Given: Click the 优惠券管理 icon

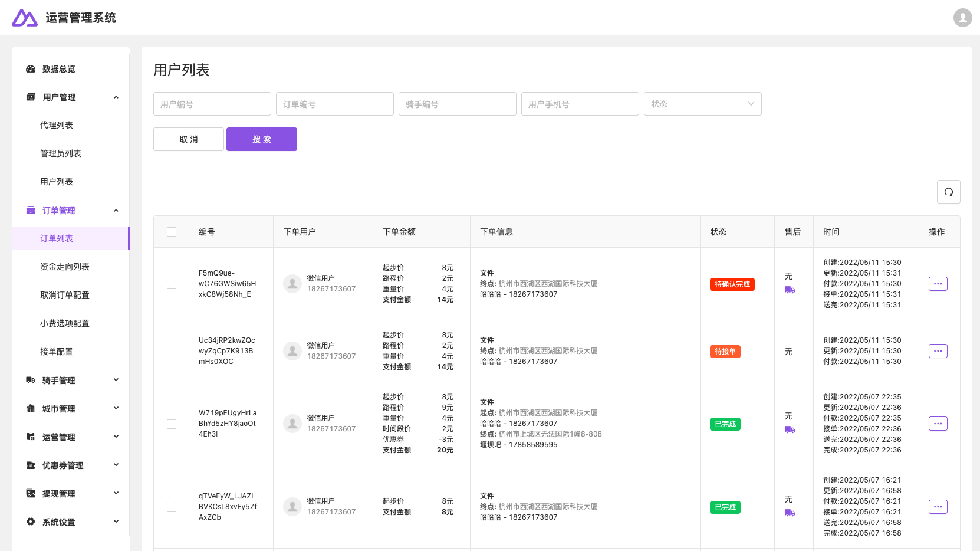Looking at the screenshot, I should click(x=31, y=465).
